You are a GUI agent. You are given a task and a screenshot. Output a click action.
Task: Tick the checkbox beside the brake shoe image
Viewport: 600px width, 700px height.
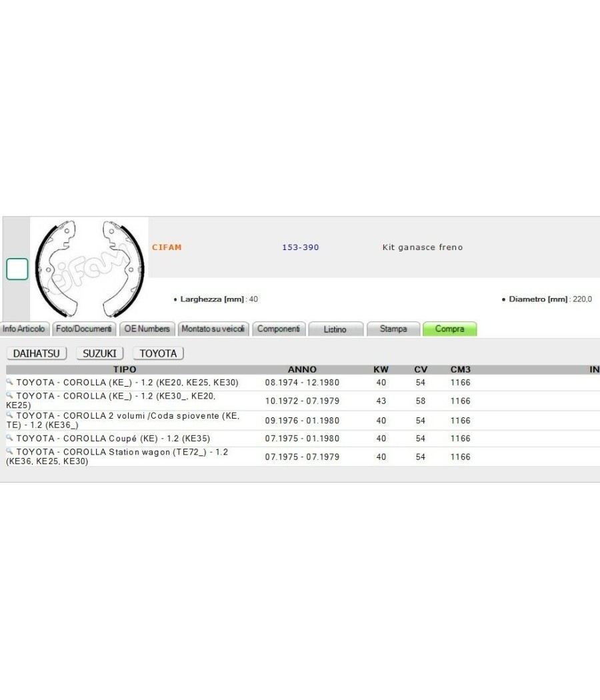point(17,269)
